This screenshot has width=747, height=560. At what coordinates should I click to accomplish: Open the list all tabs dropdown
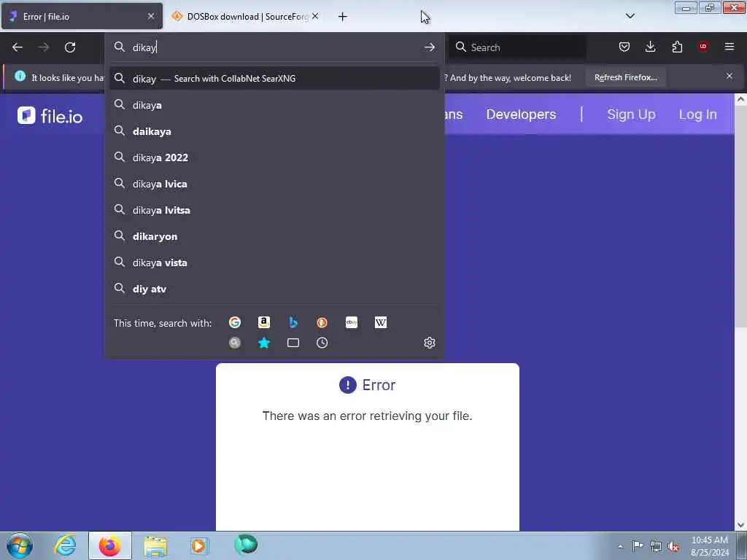click(x=630, y=16)
